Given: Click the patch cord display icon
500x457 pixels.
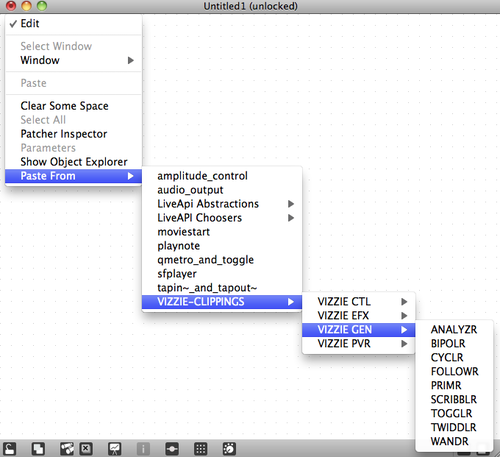Looking at the screenshot, I should click(x=172, y=448).
